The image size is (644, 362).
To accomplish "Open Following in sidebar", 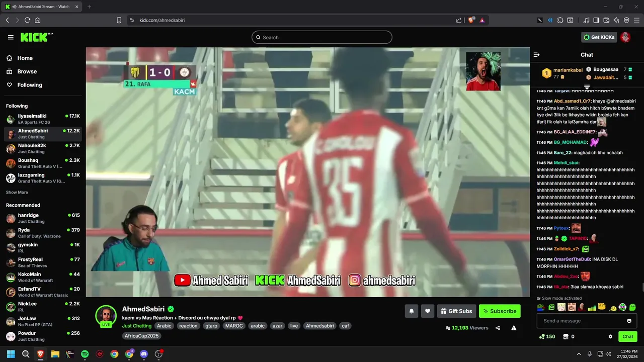I will (24, 85).
